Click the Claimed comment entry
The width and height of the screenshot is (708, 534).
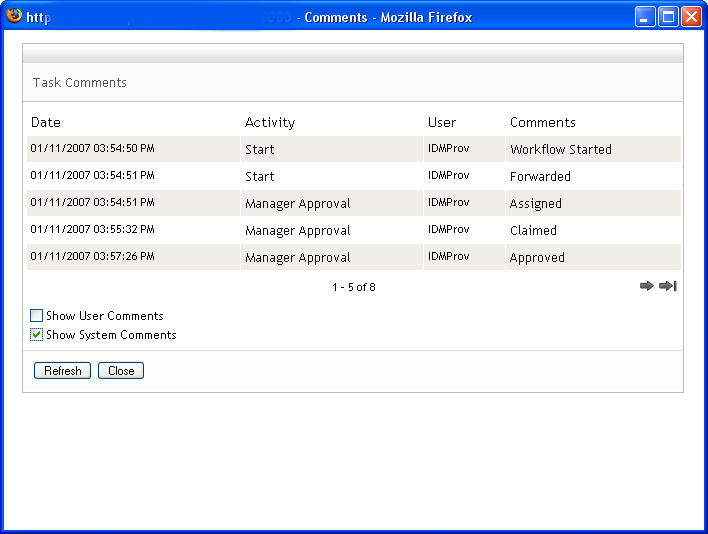(x=533, y=230)
